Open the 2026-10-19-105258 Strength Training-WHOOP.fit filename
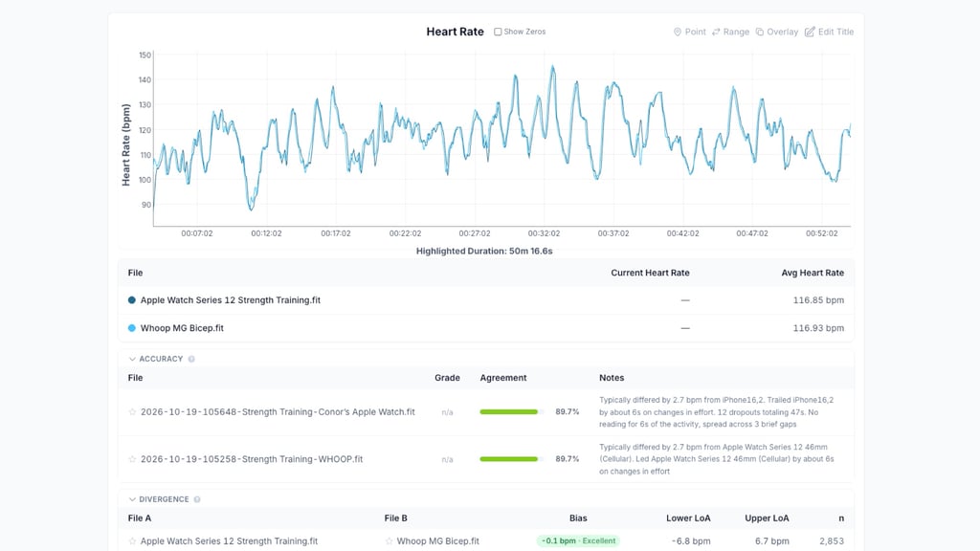This screenshot has width=980, height=551. (x=252, y=459)
